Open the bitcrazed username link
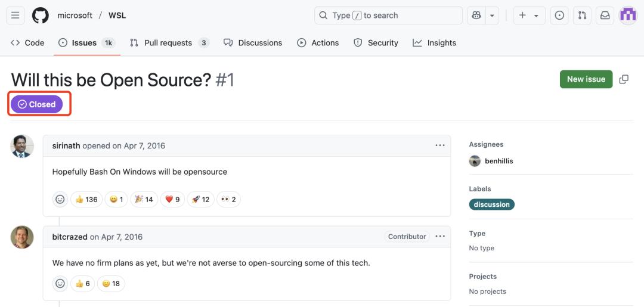Image resolution: width=644 pixels, height=307 pixels. pyautogui.click(x=70, y=237)
